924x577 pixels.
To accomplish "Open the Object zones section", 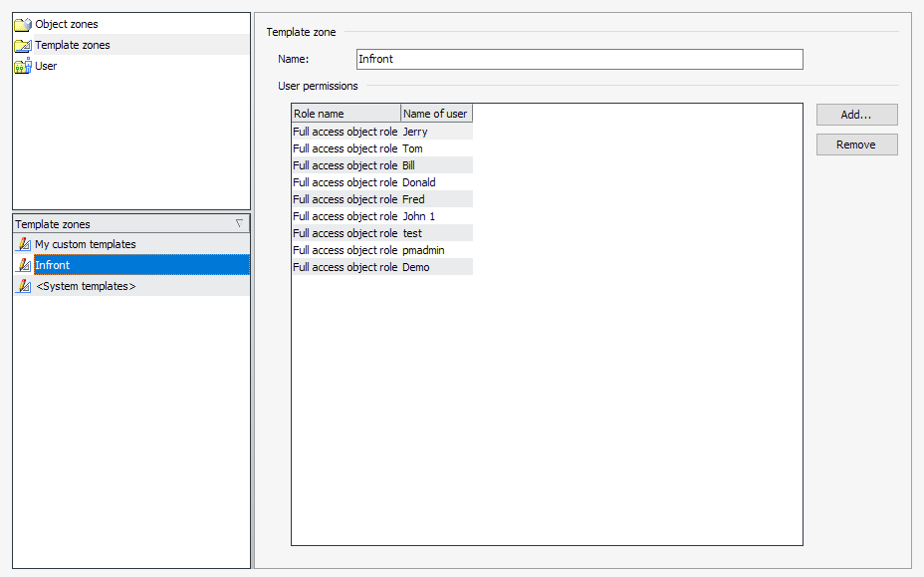I will click(67, 24).
